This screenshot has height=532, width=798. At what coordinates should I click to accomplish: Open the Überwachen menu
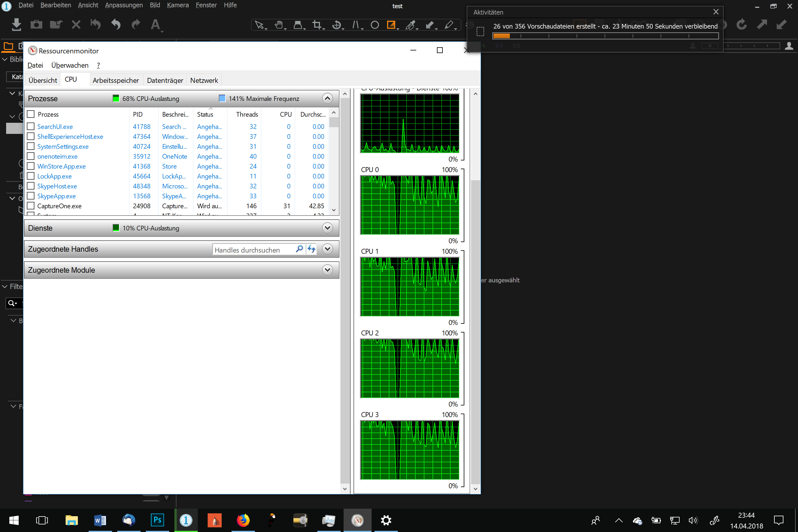click(69, 65)
